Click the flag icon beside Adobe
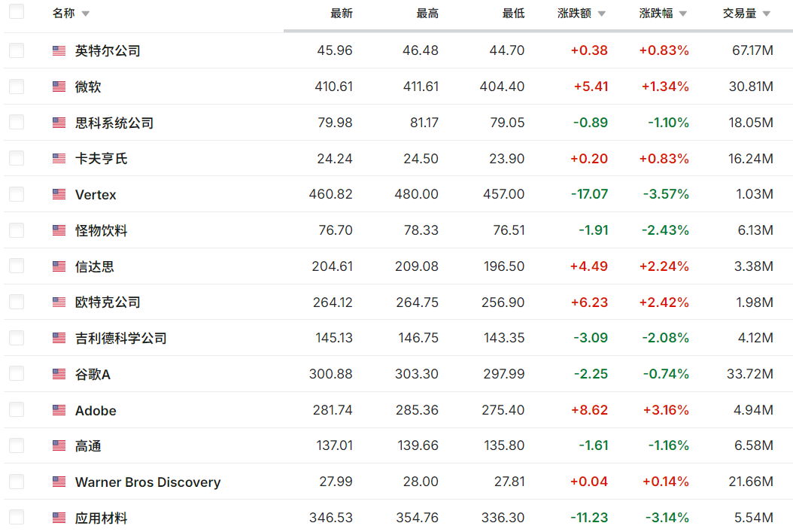 click(59, 410)
